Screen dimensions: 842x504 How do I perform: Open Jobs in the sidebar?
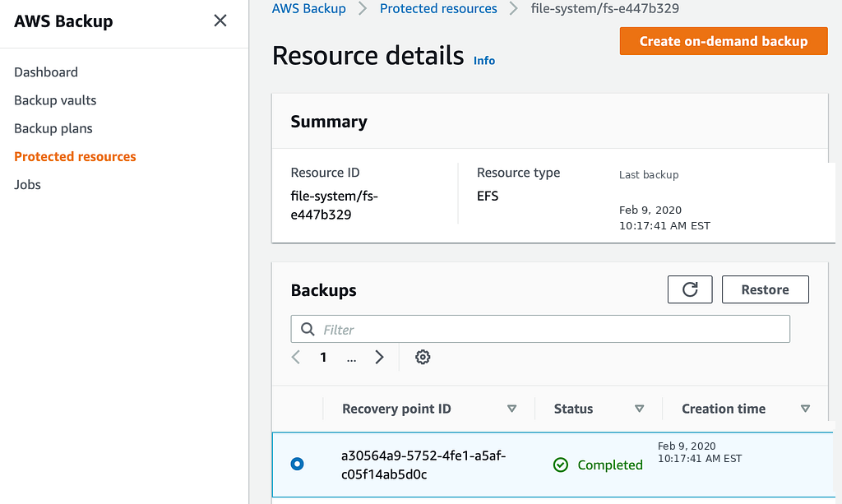point(27,185)
